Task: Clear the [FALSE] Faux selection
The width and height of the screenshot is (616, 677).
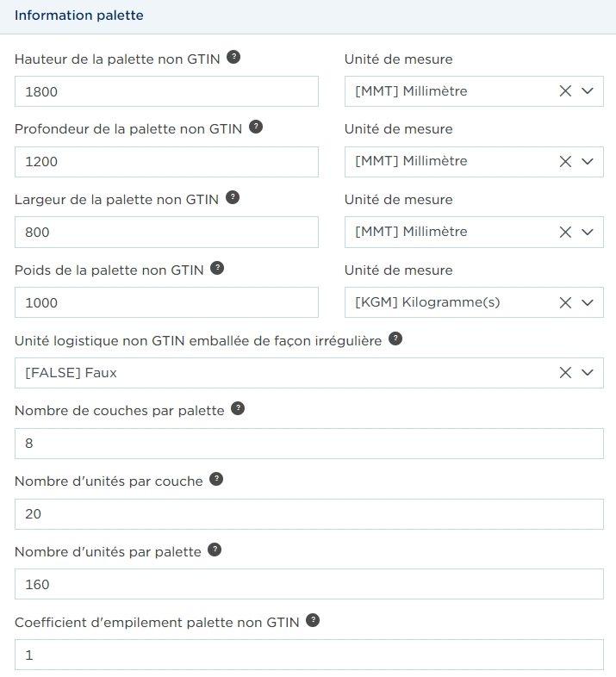Action: coord(565,373)
